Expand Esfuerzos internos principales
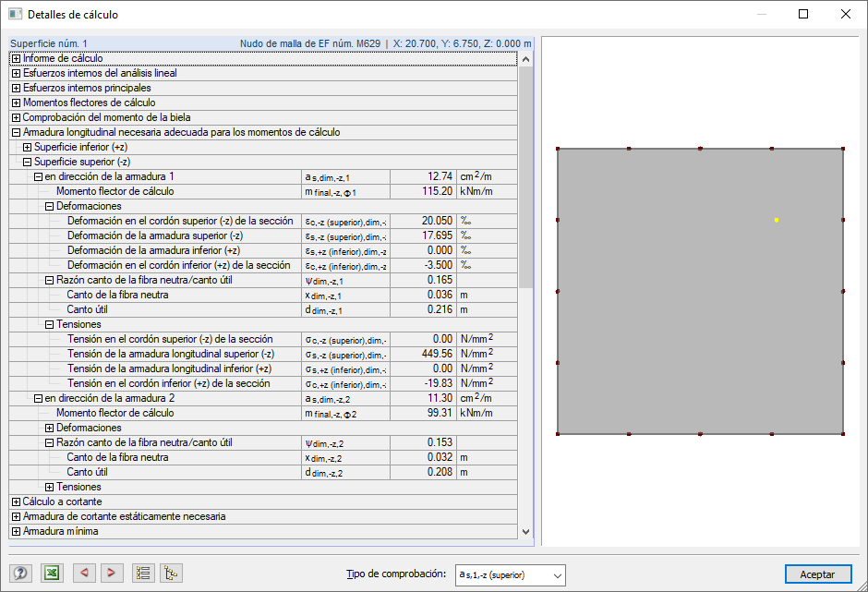Screen dimensions: 868x592 [16, 88]
